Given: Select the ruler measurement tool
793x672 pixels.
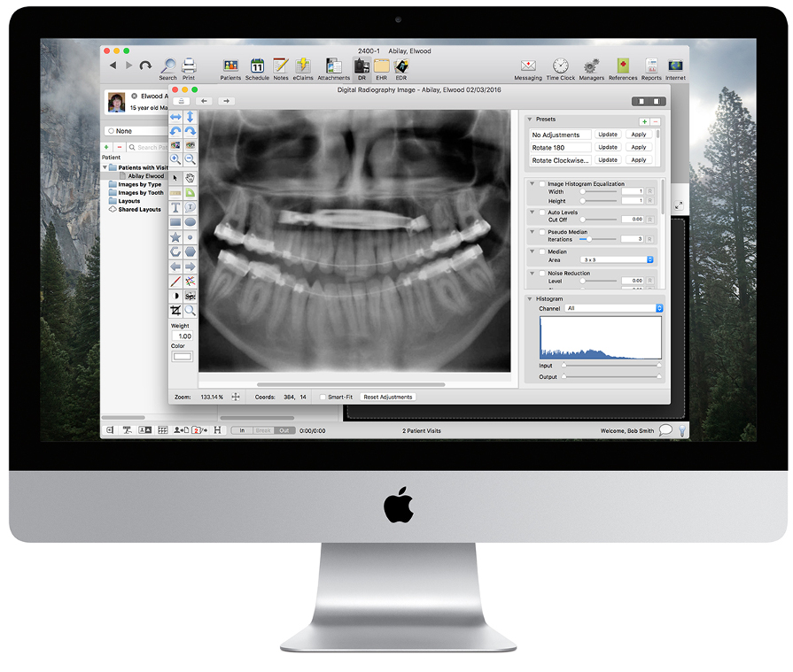Looking at the screenshot, I should click(175, 193).
